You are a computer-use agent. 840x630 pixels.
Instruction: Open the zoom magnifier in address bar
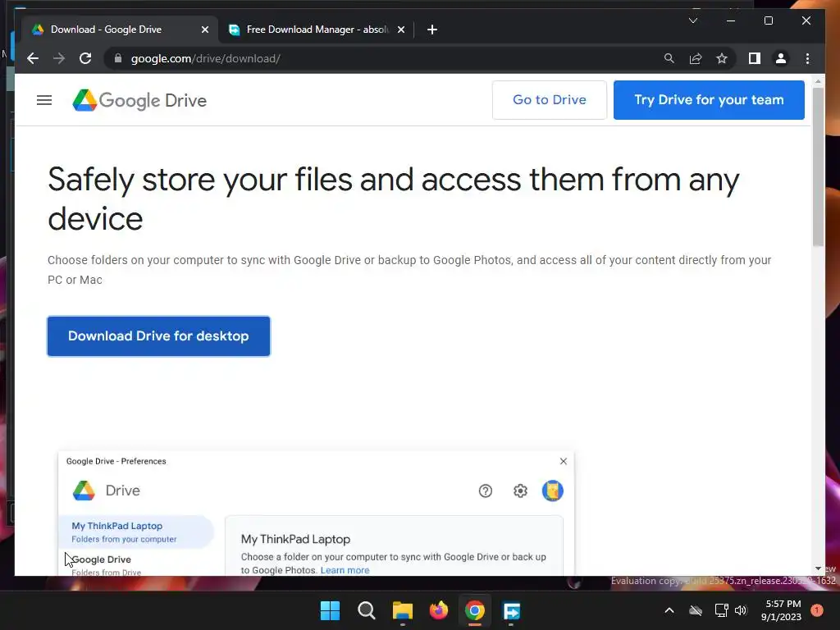click(669, 58)
